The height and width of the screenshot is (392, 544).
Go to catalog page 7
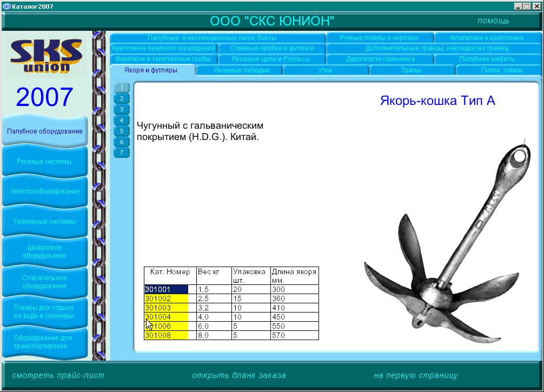point(121,153)
